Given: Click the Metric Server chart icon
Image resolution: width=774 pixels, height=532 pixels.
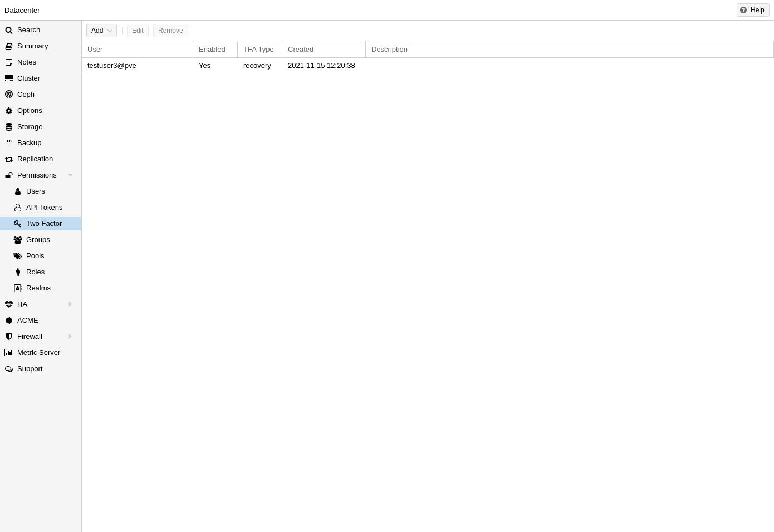Looking at the screenshot, I should [x=9, y=353].
